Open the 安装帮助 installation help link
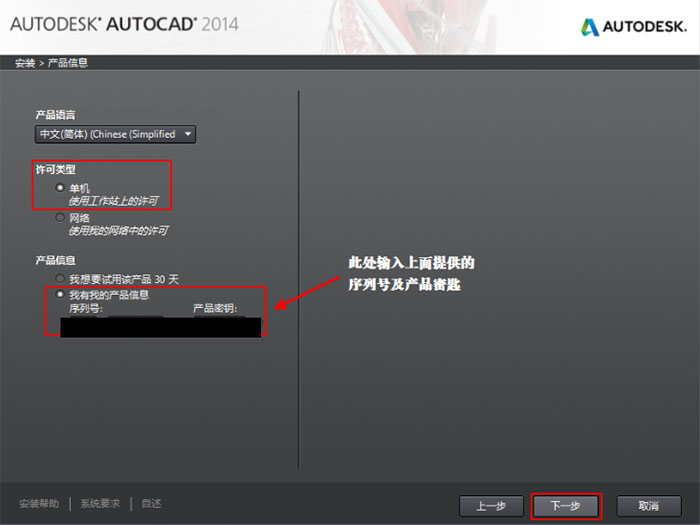This screenshot has height=525, width=700. 39,504
